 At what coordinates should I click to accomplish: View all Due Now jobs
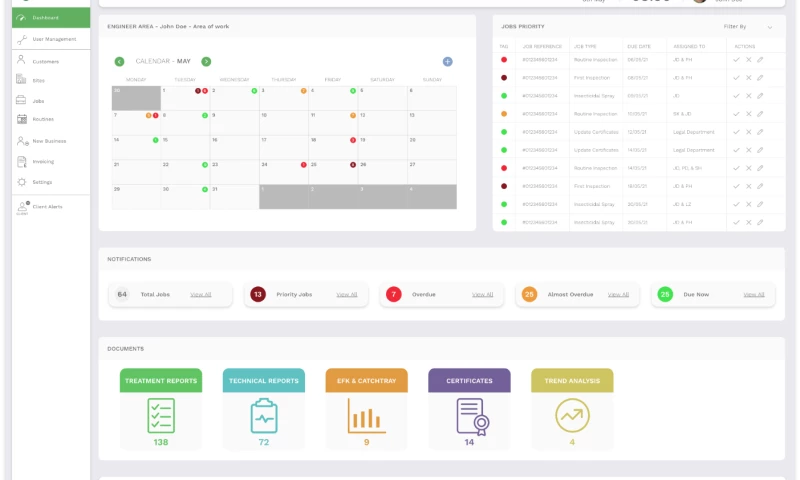click(754, 295)
